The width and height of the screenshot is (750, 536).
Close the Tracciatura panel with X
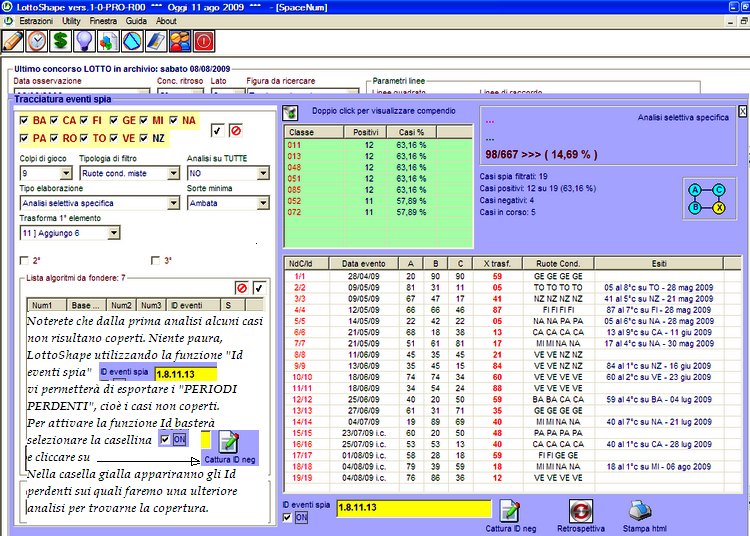[x=742, y=111]
